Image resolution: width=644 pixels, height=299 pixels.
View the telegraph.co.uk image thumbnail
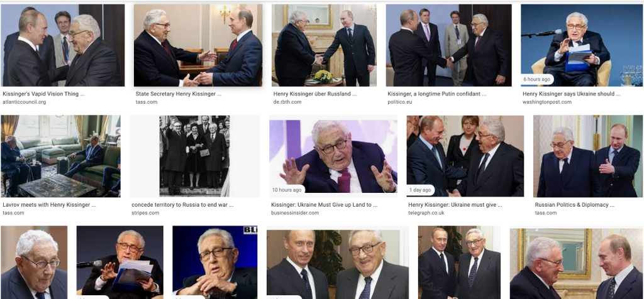click(465, 156)
